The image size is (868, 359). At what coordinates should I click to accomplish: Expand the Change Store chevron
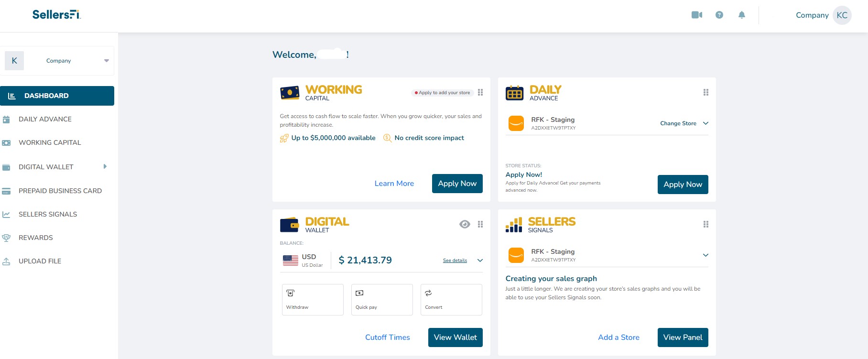(x=706, y=123)
